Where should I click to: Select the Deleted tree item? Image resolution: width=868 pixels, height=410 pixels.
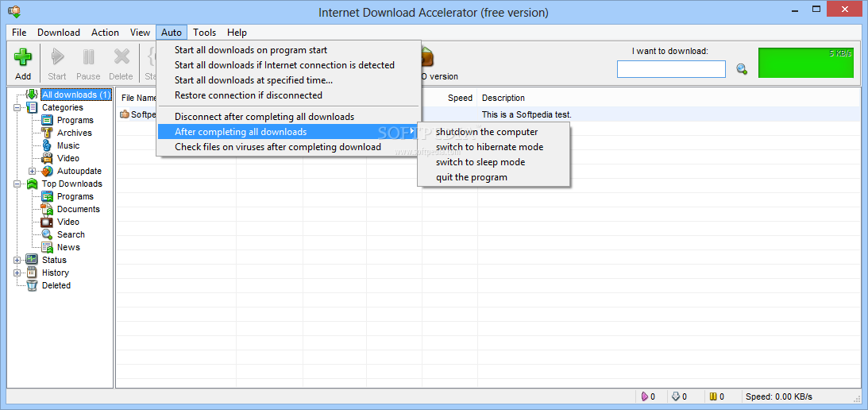coord(56,285)
